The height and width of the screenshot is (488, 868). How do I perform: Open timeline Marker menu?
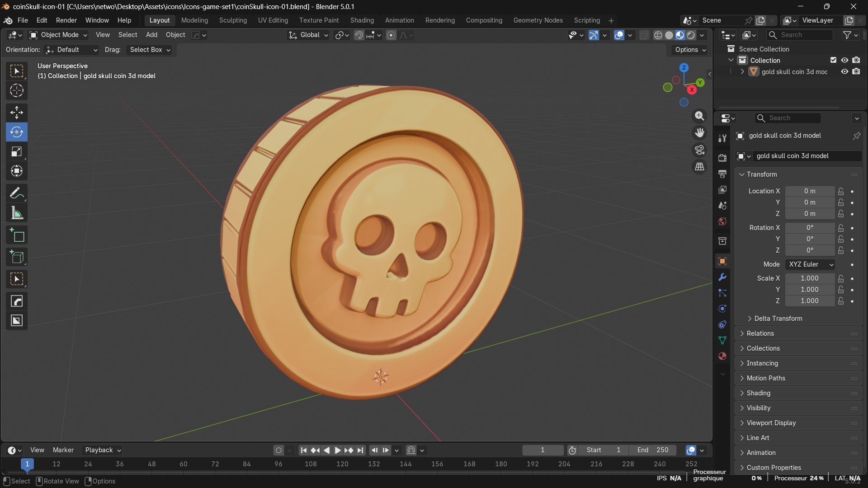[x=63, y=450]
